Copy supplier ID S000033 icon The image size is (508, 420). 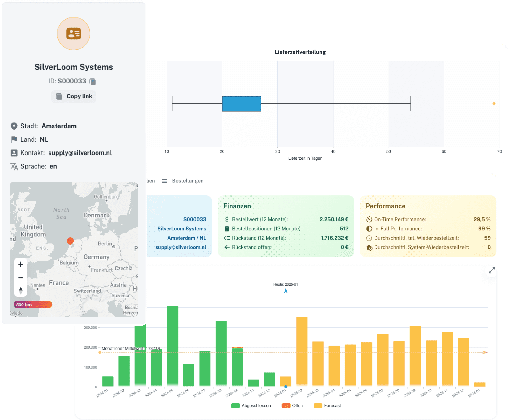coord(92,81)
